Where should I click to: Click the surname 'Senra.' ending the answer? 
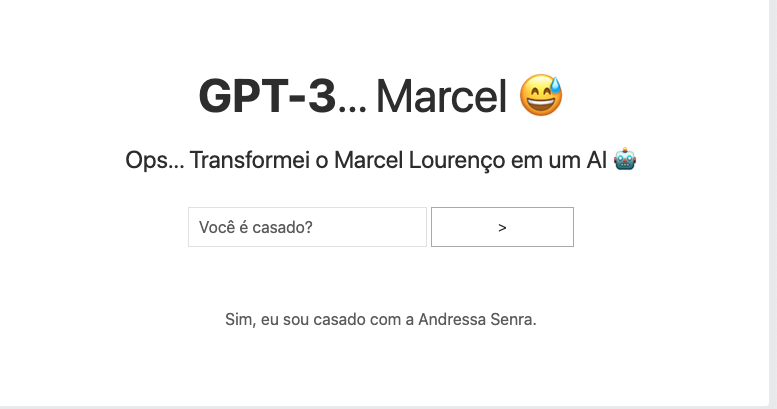coord(513,320)
